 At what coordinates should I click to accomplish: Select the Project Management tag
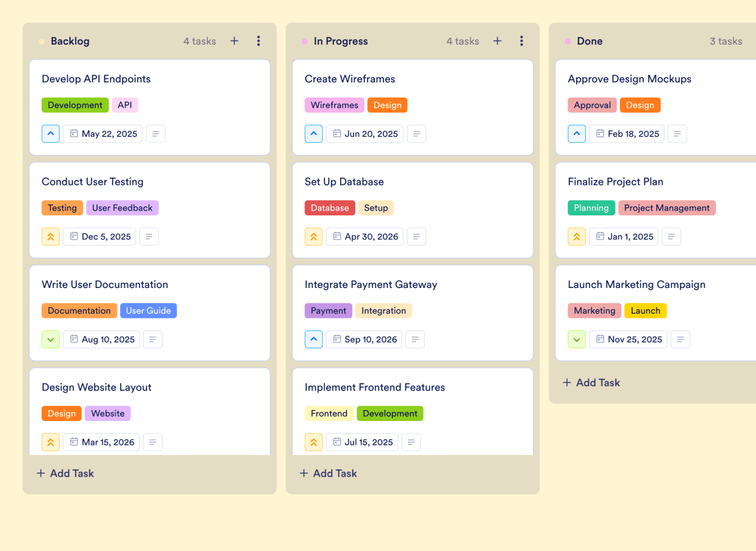666,208
